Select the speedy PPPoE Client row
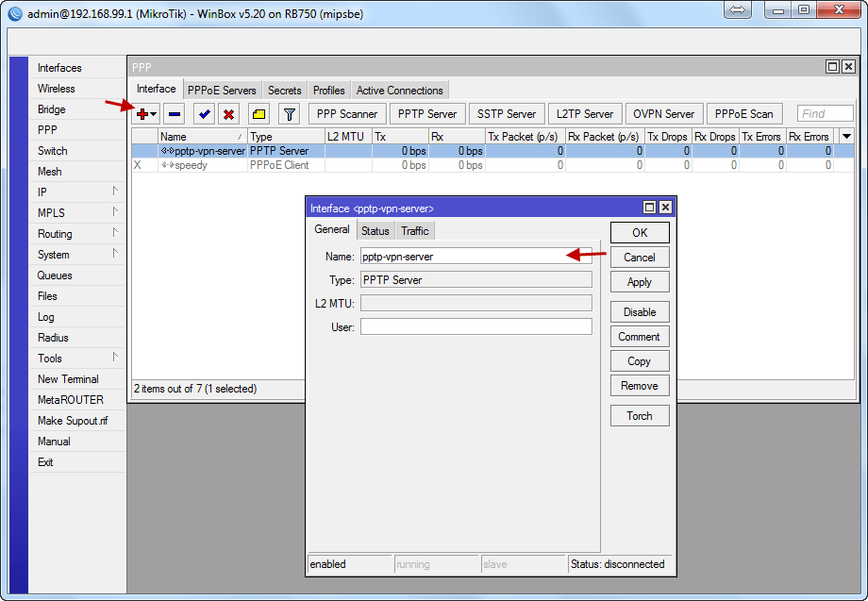Viewport: 868px width, 601px height. coord(492,165)
